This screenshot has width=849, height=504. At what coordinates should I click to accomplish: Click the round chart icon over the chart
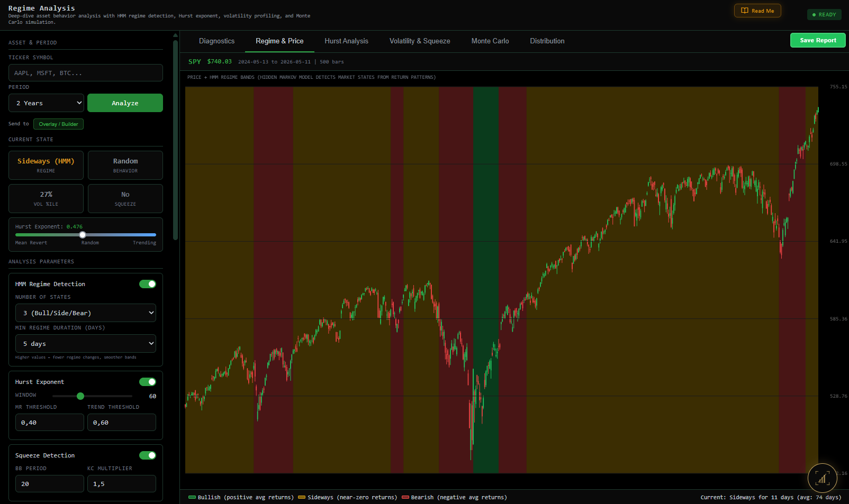tap(822, 478)
